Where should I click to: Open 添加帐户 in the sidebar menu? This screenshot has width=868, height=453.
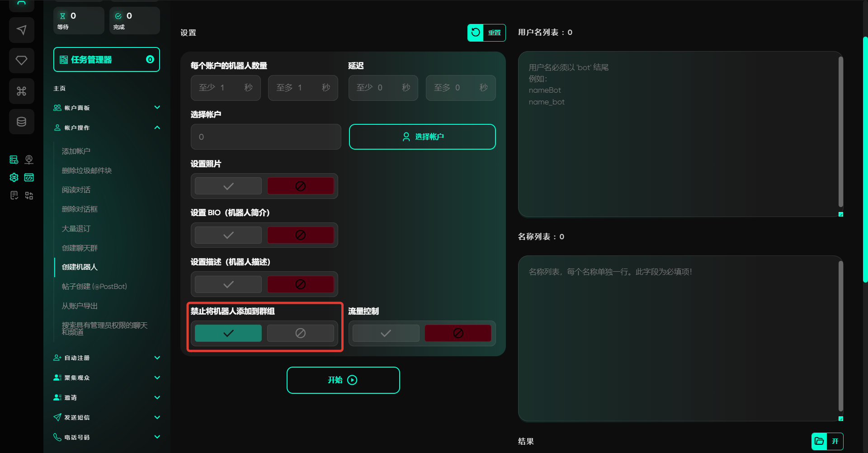pos(76,151)
